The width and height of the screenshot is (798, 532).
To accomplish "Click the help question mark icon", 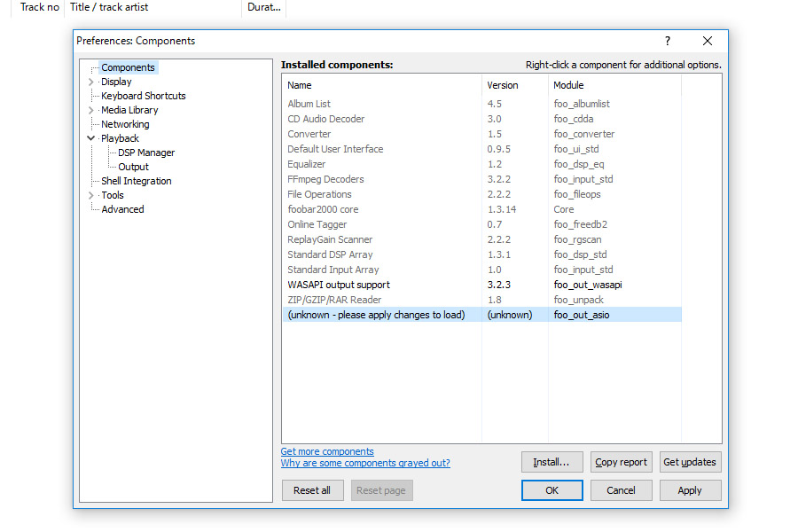I will [x=668, y=41].
